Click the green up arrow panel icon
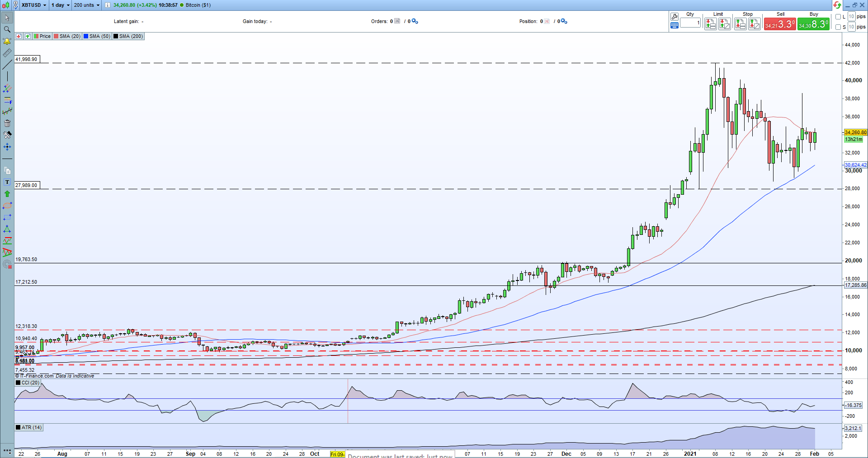Image resolution: width=868 pixels, height=458 pixels. tap(28, 36)
